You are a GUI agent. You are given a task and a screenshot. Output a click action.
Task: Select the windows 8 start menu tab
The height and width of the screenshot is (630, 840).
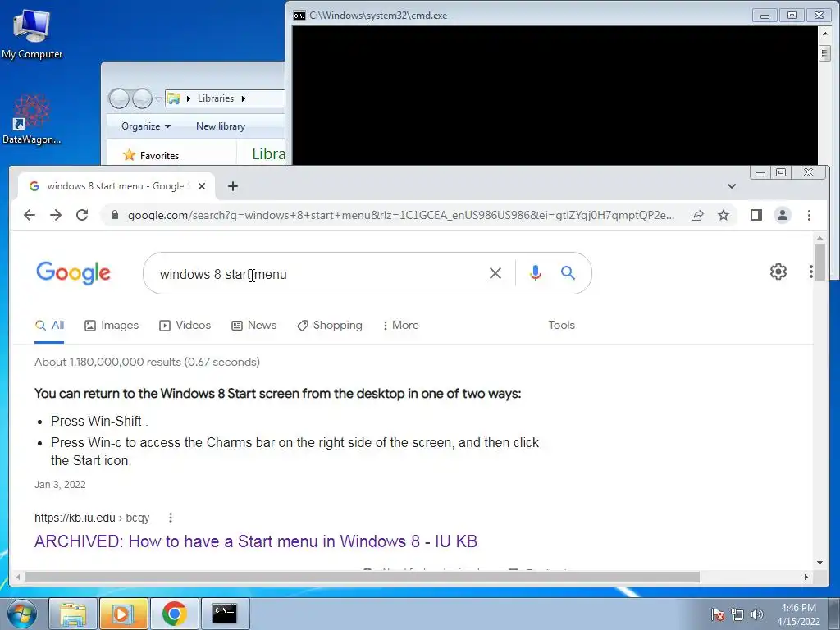click(x=116, y=186)
